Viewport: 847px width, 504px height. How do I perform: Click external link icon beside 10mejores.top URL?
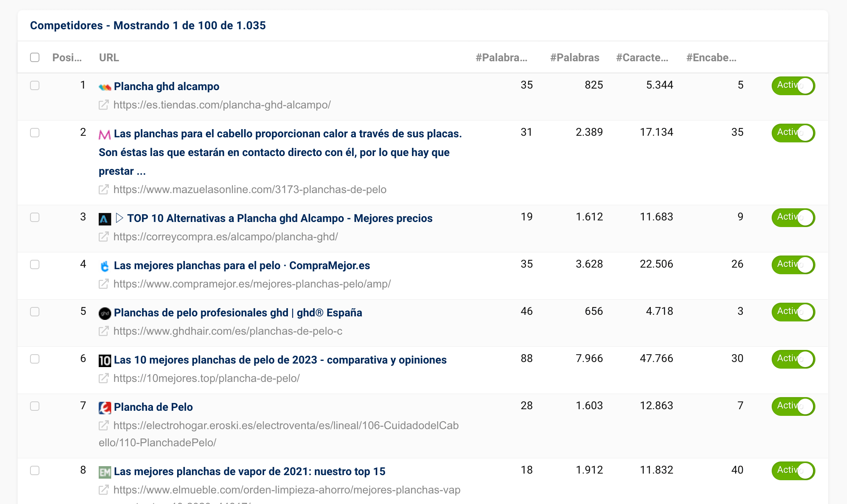click(x=103, y=378)
